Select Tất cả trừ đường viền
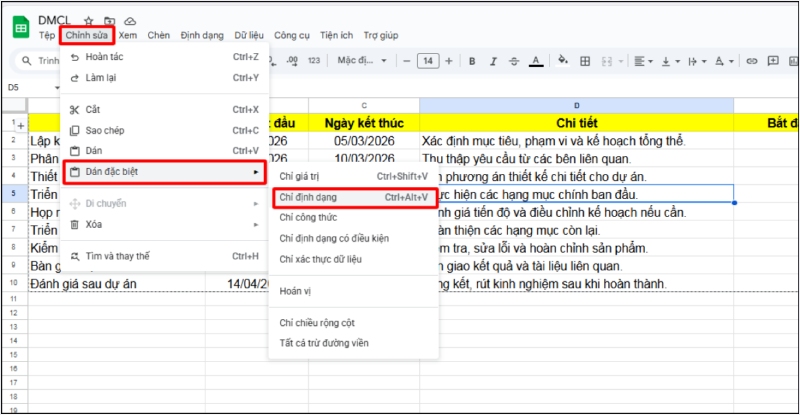 (354, 343)
